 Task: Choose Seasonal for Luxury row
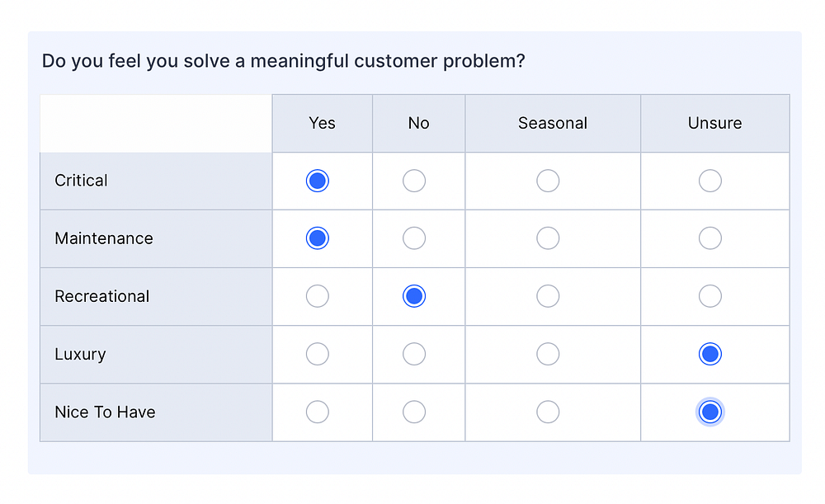point(548,354)
